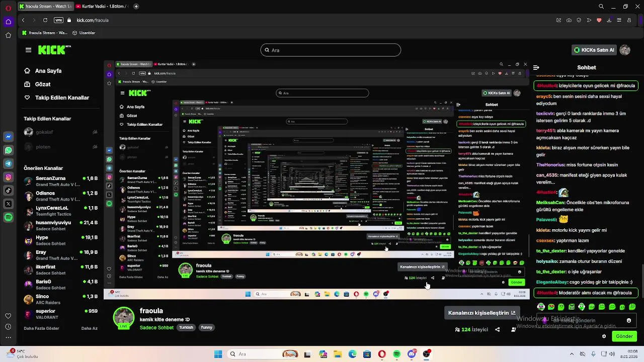The height and width of the screenshot is (362, 644).
Task: Open fraoula Stream bookmark in bookmarks bar
Action: (x=45, y=33)
